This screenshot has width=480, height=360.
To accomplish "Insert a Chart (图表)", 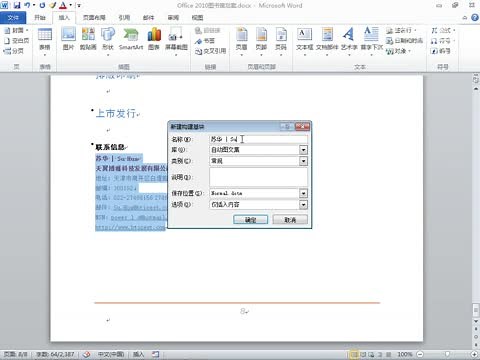I will (x=154, y=40).
